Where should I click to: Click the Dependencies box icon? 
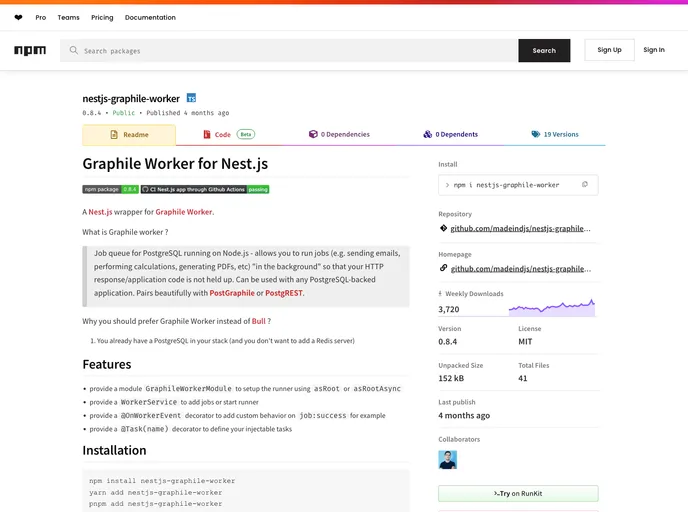point(313,134)
